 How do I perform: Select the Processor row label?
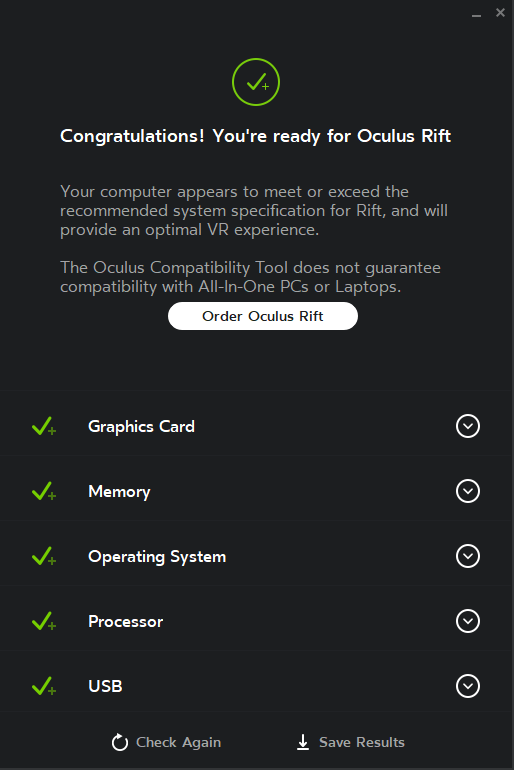click(x=126, y=621)
